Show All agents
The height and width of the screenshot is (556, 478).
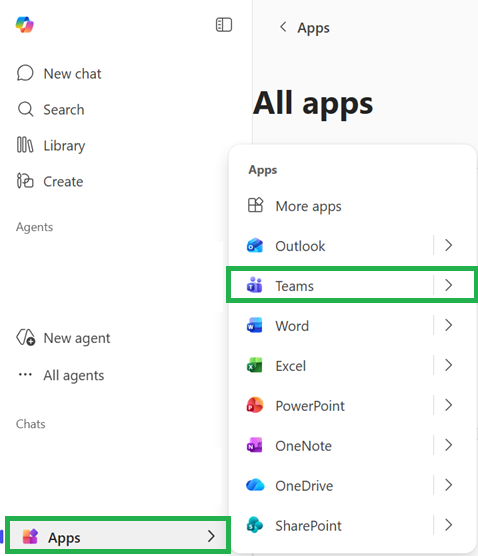(60, 375)
